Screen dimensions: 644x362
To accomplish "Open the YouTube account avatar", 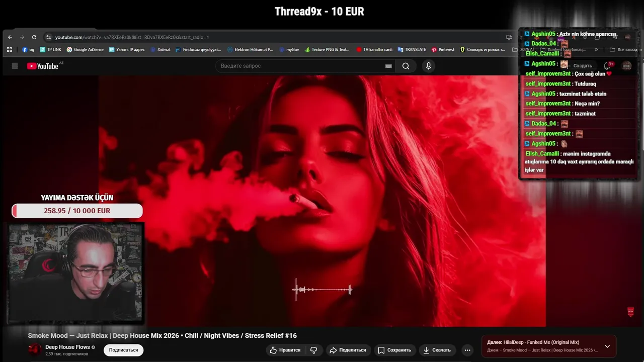I will (x=626, y=66).
